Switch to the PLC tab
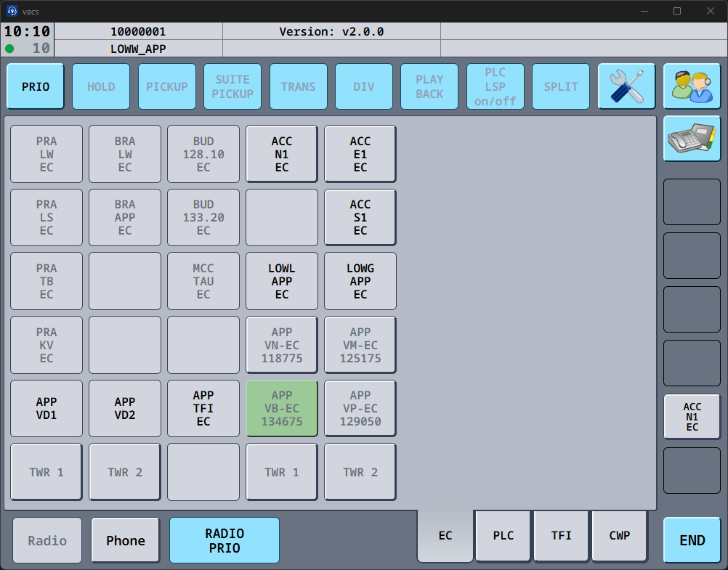Viewport: 728px width, 570px height. 503,536
